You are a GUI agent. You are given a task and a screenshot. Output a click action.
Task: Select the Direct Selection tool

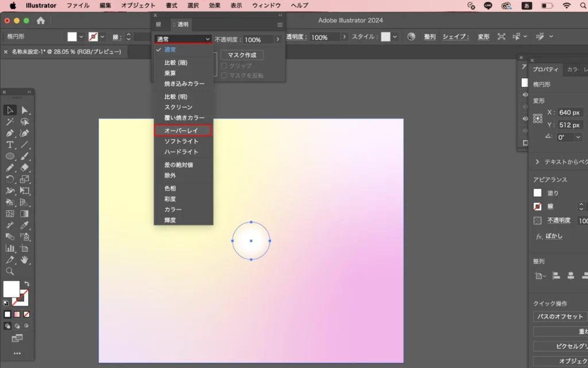[25, 110]
